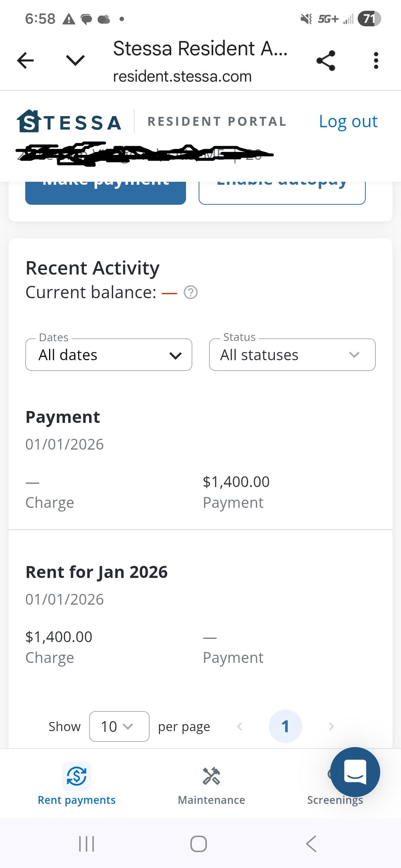Open the Dates filter dropdown
The image size is (401, 868).
point(108,355)
